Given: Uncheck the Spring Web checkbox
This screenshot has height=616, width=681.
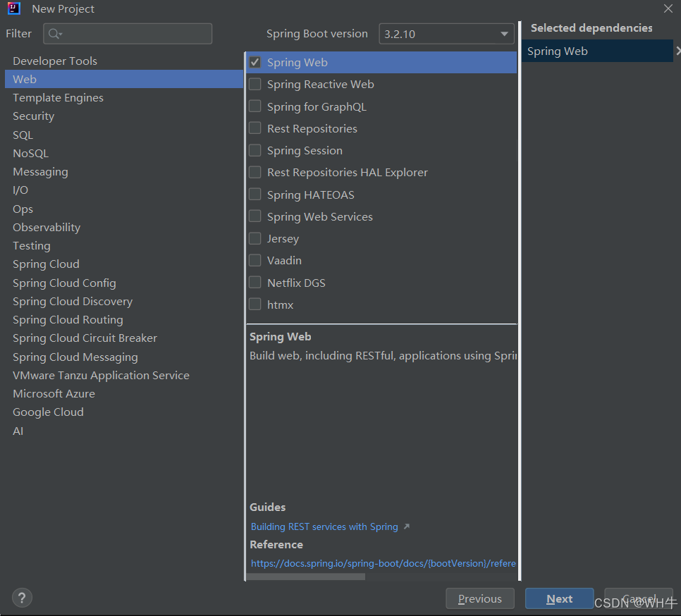Looking at the screenshot, I should pos(255,63).
